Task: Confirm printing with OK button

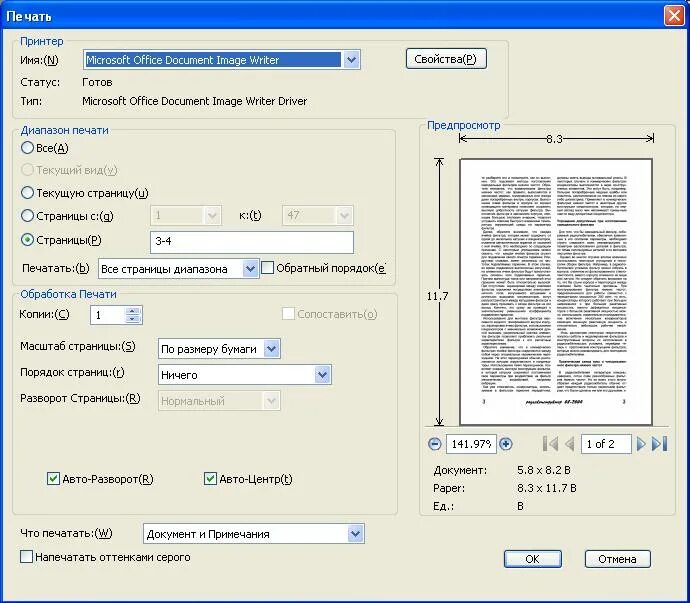Action: click(x=532, y=559)
